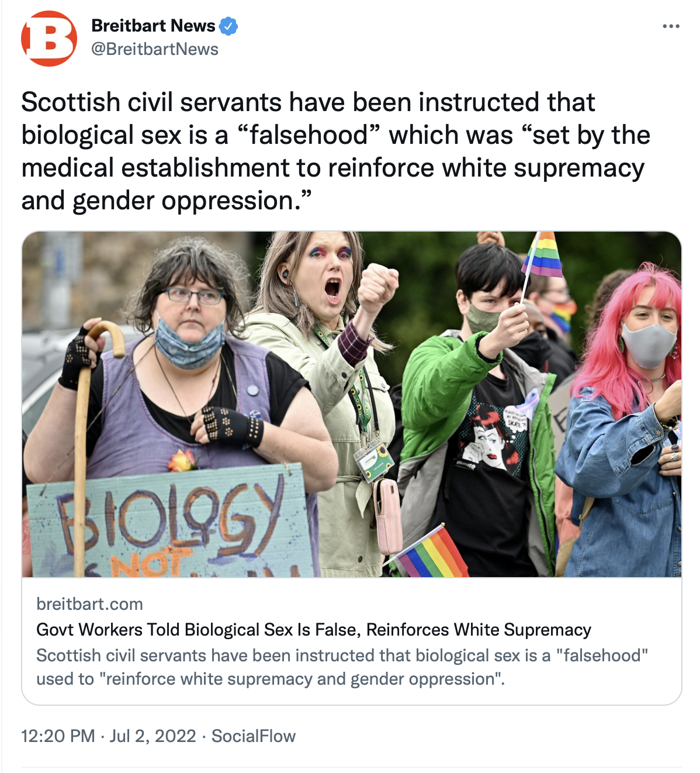This screenshot has width=700, height=773.
Task: Visit the @BreitbartNews handle
Action: pyautogui.click(x=155, y=49)
